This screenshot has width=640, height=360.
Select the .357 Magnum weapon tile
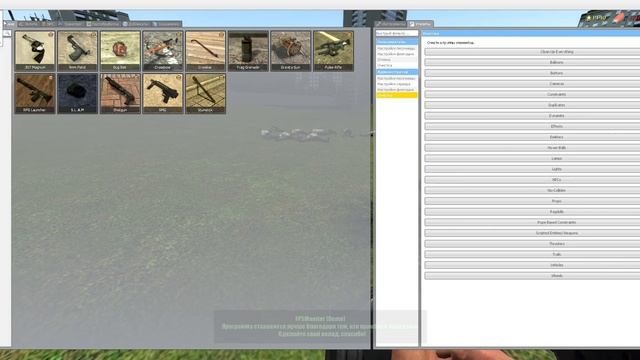click(x=35, y=51)
